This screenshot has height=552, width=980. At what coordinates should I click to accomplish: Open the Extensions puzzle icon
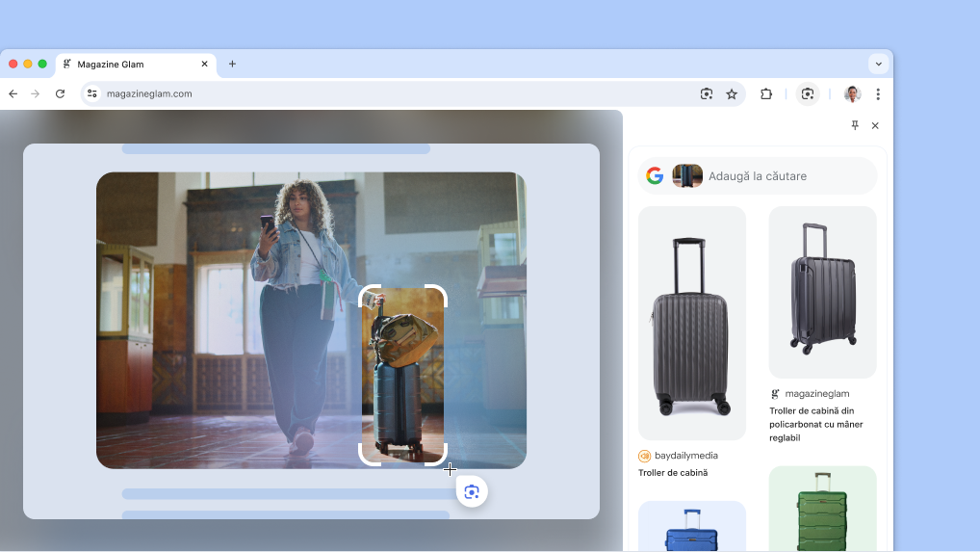pyautogui.click(x=766, y=93)
